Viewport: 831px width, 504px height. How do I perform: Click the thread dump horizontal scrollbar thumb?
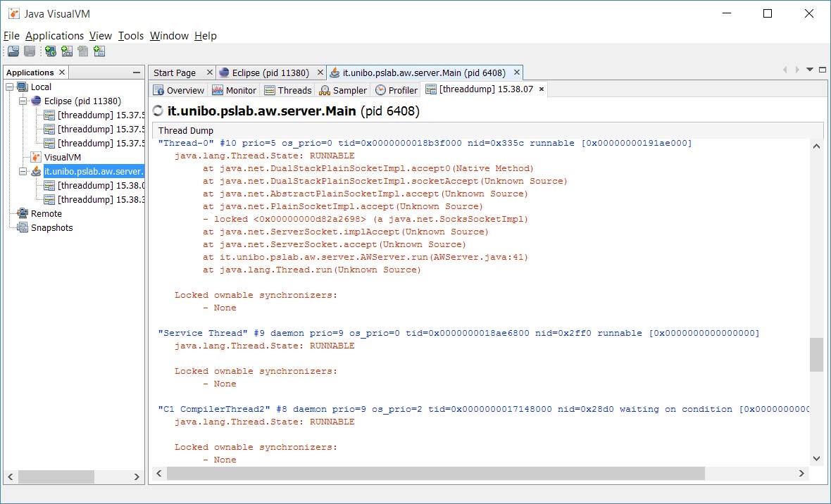pyautogui.click(x=436, y=473)
